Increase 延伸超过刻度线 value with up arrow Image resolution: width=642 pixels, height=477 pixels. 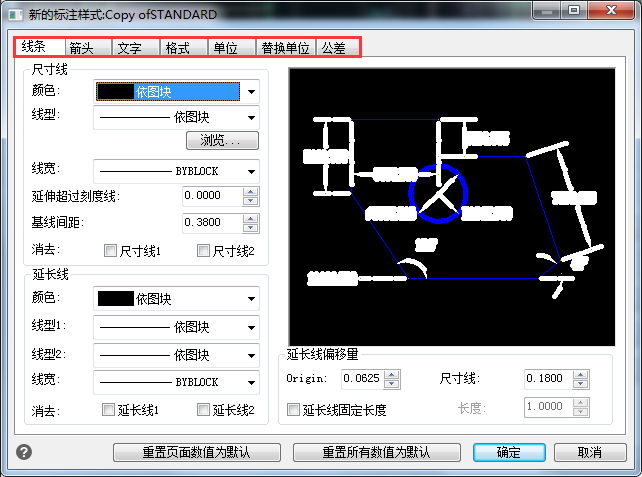click(x=251, y=192)
